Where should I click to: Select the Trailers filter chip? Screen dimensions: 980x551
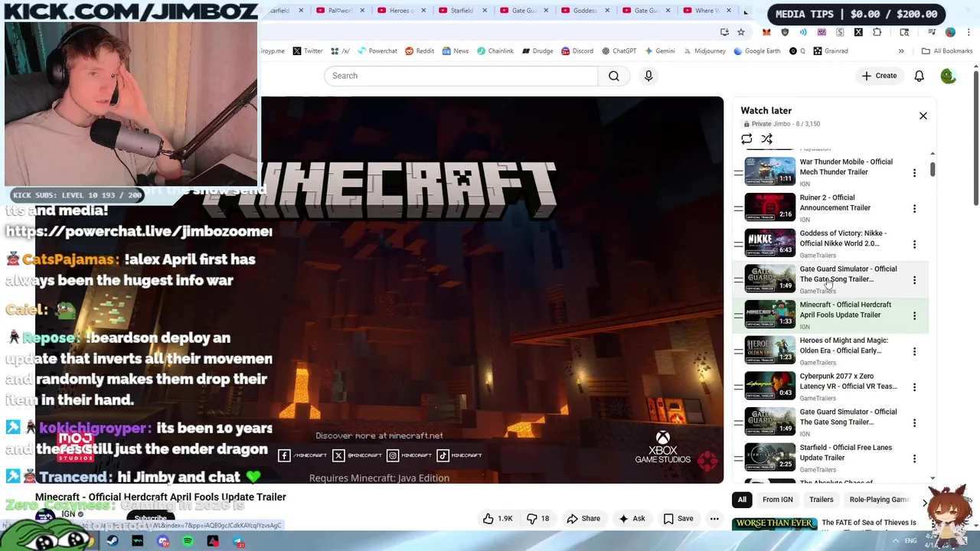821,500
